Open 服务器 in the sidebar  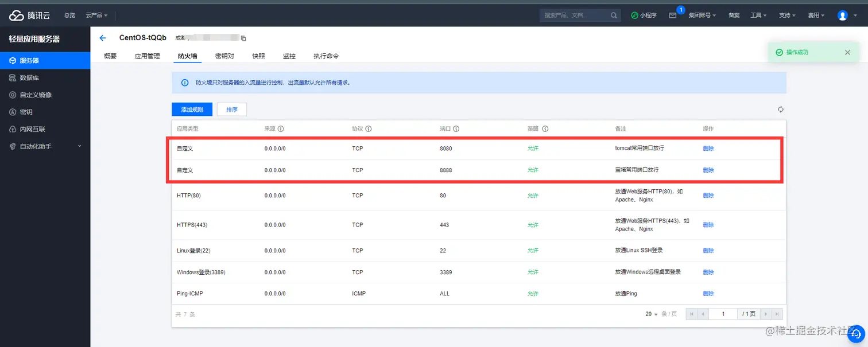45,60
